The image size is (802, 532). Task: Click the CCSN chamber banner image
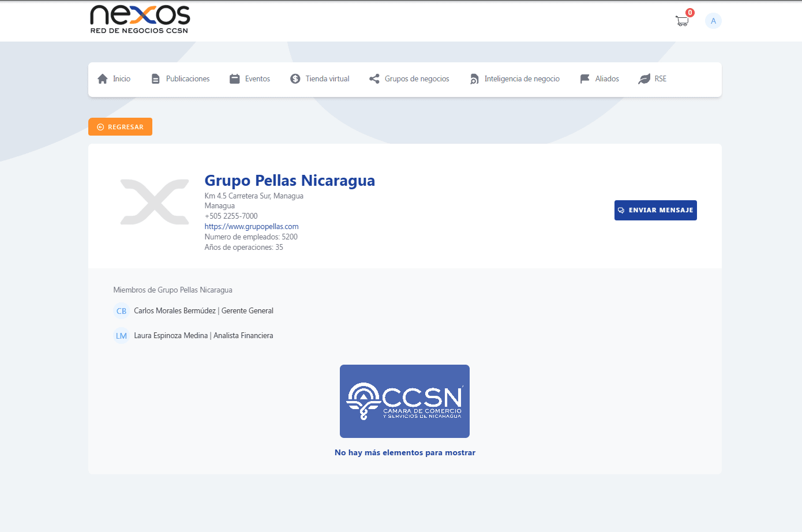click(404, 401)
